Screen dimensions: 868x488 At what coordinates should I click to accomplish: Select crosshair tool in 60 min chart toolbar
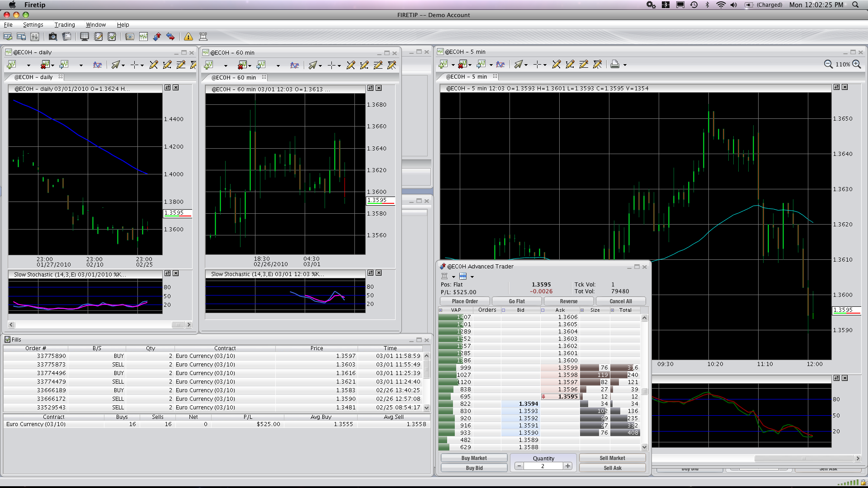(x=331, y=66)
